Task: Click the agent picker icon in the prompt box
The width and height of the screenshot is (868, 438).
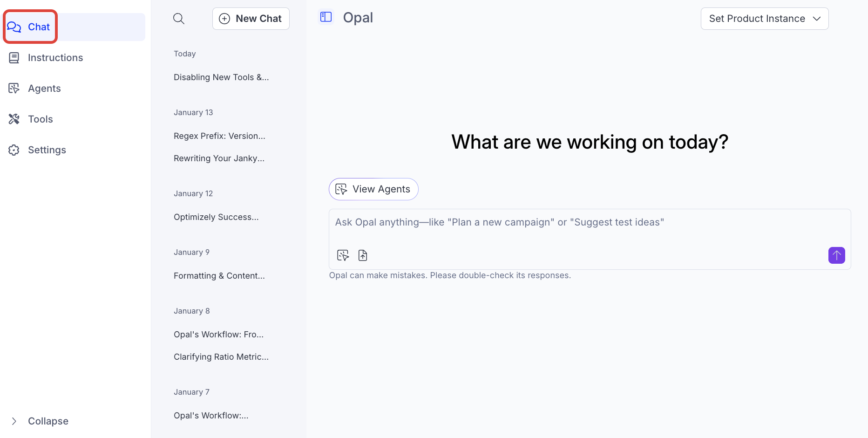Action: (x=343, y=255)
